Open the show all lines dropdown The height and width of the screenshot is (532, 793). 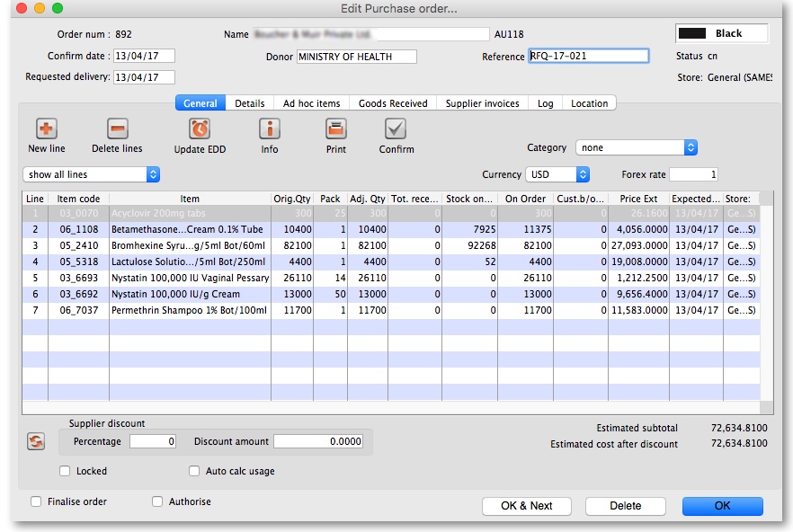tap(91, 174)
